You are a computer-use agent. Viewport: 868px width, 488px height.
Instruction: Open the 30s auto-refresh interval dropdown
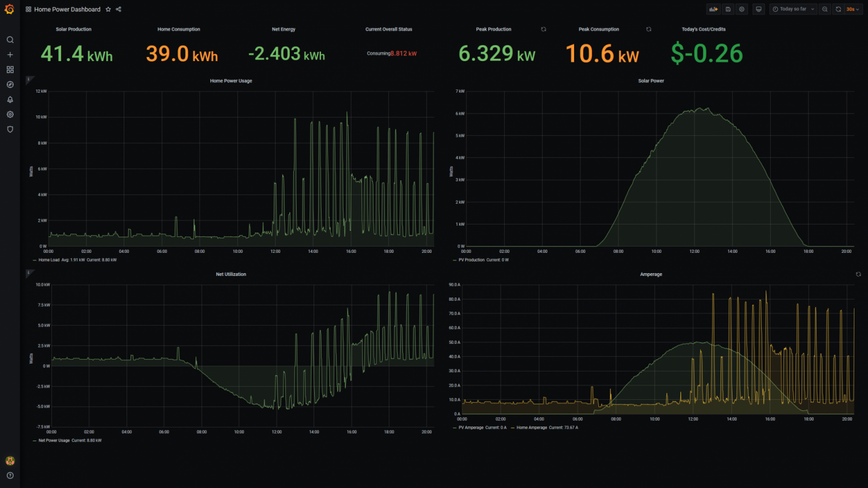(x=853, y=9)
